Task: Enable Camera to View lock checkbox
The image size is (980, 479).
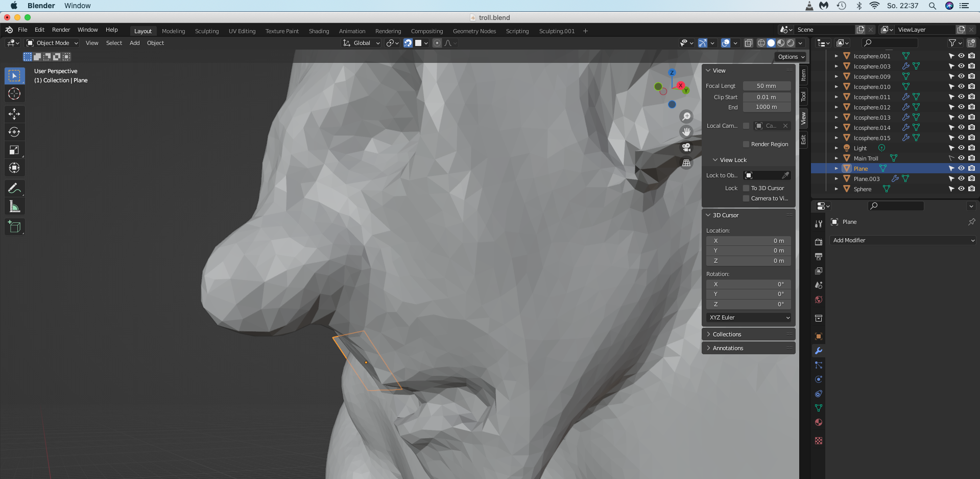Action: tap(746, 198)
